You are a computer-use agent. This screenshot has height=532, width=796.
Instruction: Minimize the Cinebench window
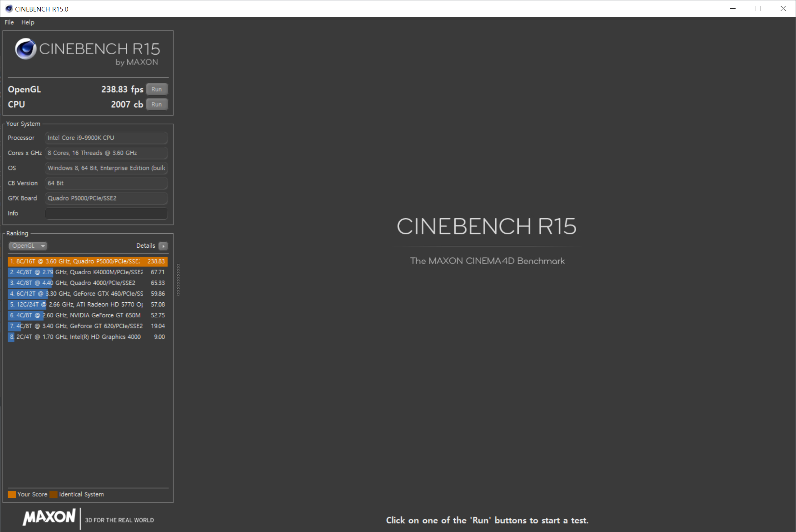pyautogui.click(x=733, y=9)
